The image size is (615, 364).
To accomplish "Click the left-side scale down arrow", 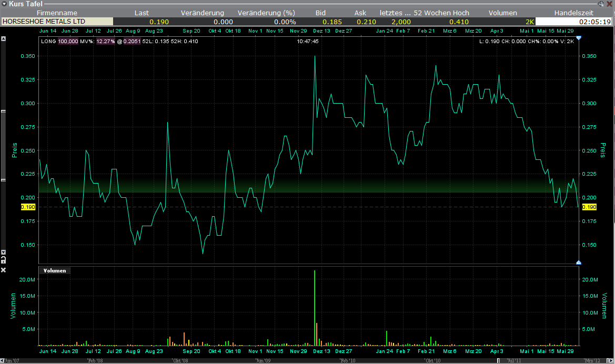I will [3, 252].
